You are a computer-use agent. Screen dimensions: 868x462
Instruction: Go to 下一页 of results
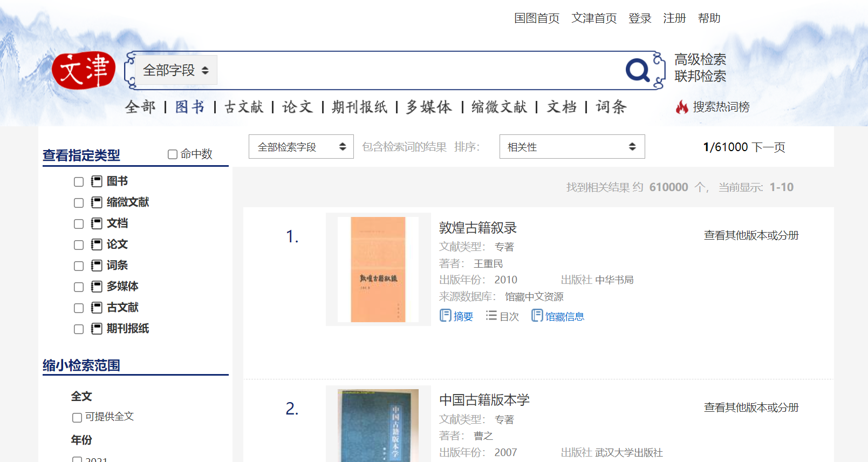tap(768, 147)
